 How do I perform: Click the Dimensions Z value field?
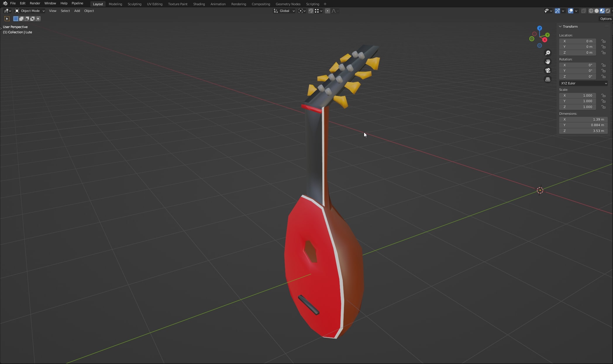point(583,131)
